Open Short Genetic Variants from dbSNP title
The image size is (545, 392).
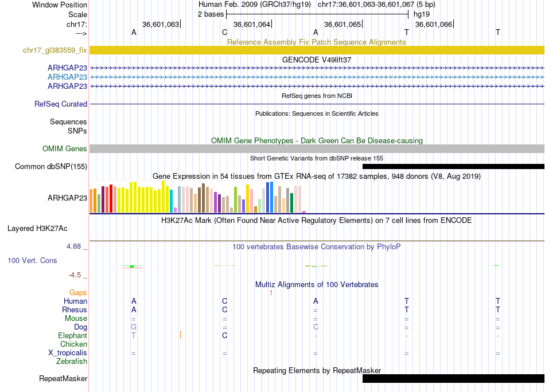click(316, 158)
